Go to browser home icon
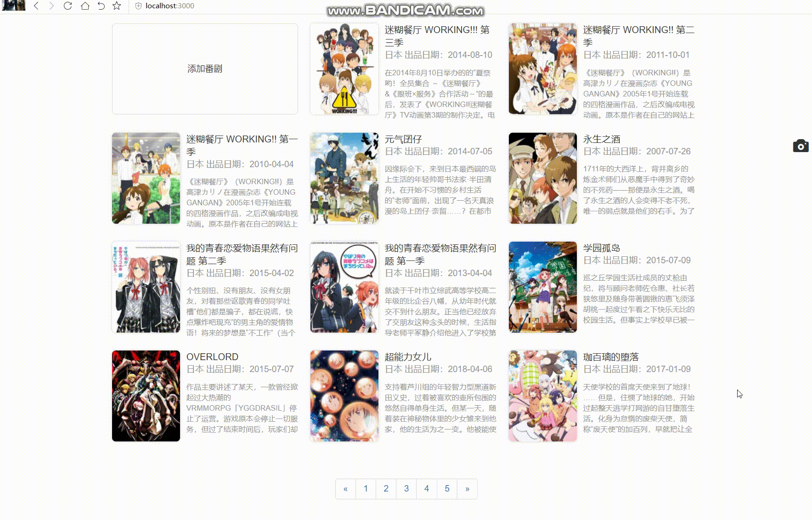Screen dimensions: 812x520 [85, 6]
